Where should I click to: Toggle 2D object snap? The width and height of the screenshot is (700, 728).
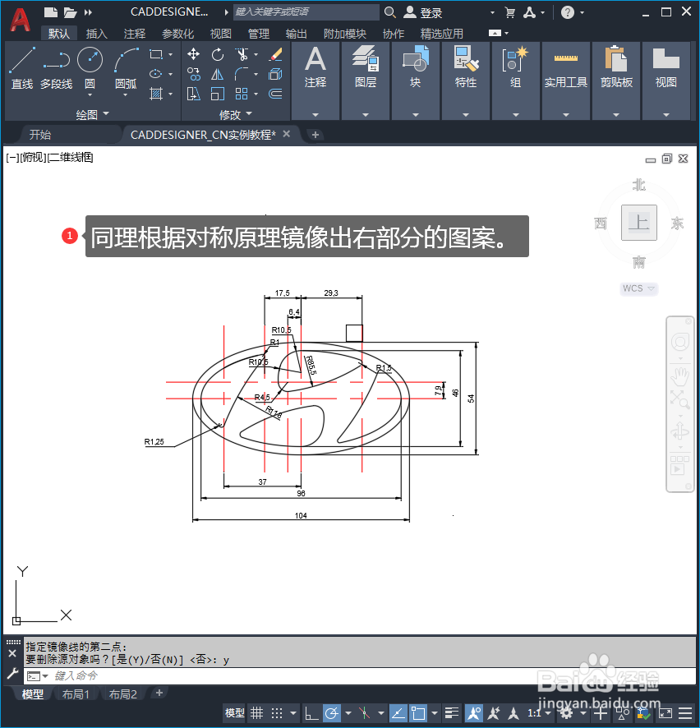coord(418,712)
